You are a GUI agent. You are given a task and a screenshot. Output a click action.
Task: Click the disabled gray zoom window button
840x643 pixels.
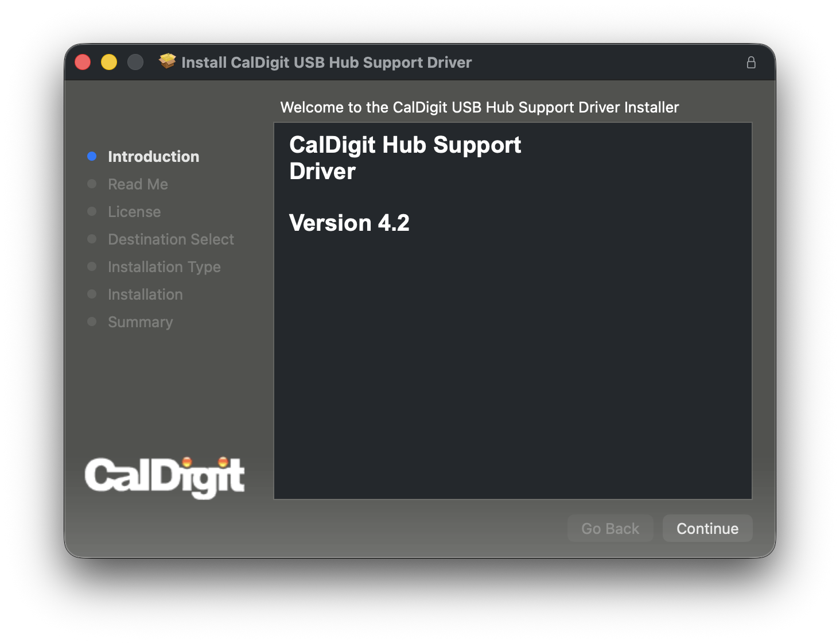coord(135,62)
